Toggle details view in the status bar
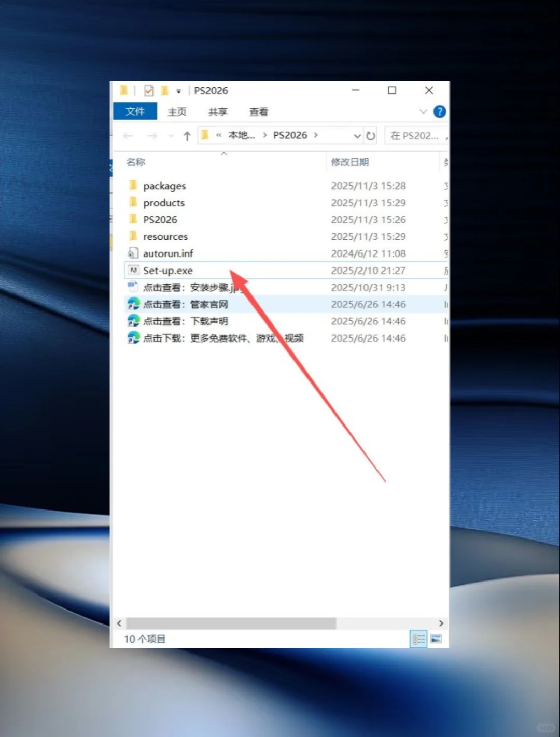Screen dimensions: 560x737 pyautogui.click(x=418, y=639)
